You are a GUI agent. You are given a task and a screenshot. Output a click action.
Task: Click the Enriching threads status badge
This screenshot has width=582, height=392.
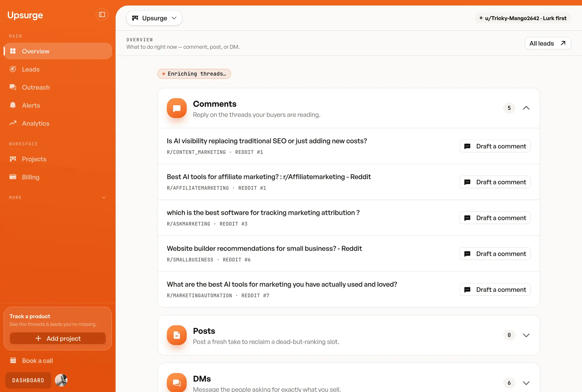(194, 74)
